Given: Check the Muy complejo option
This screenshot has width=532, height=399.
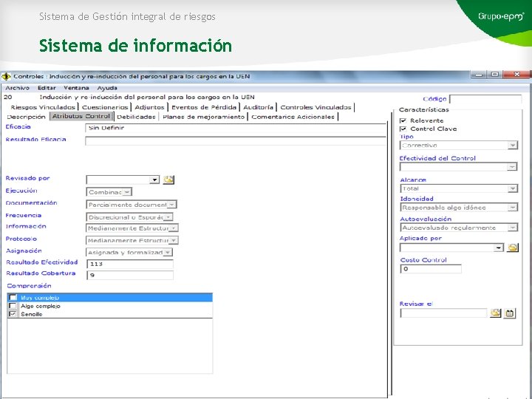Looking at the screenshot, I should (13, 298).
